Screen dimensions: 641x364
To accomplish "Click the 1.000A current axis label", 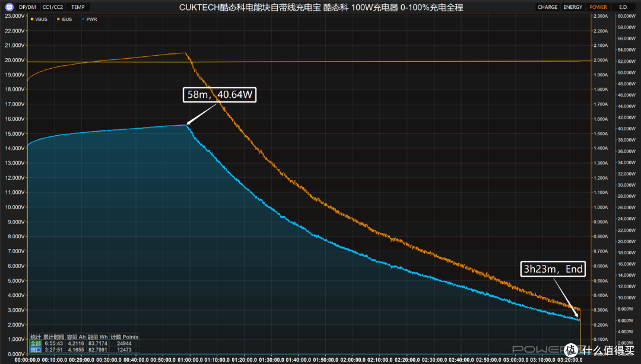I will click(x=601, y=207).
